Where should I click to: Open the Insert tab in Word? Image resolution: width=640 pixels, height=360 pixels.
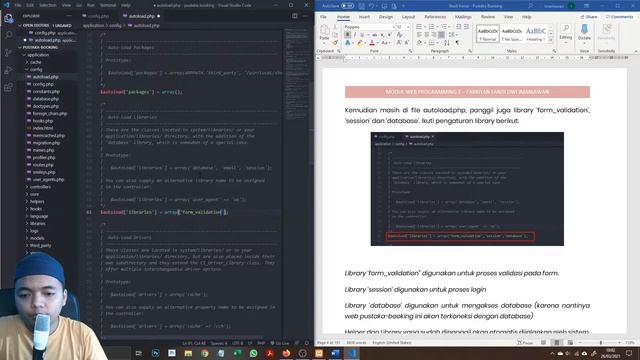tap(364, 17)
